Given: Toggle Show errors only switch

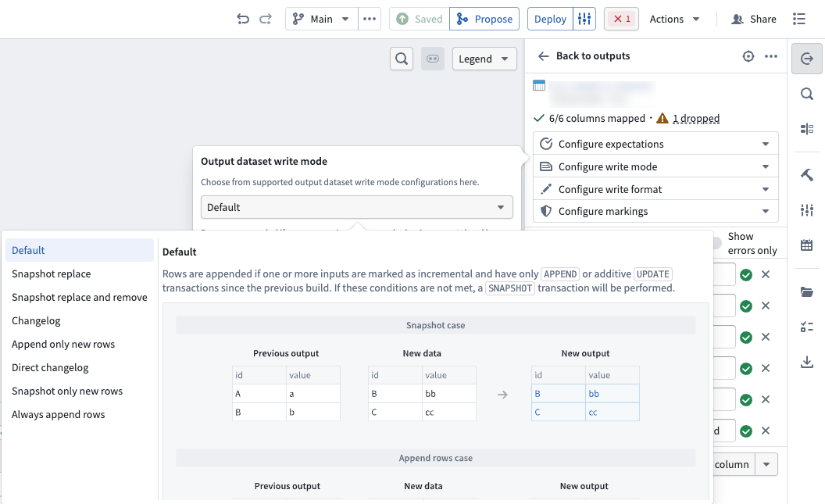Looking at the screenshot, I should tap(716, 243).
